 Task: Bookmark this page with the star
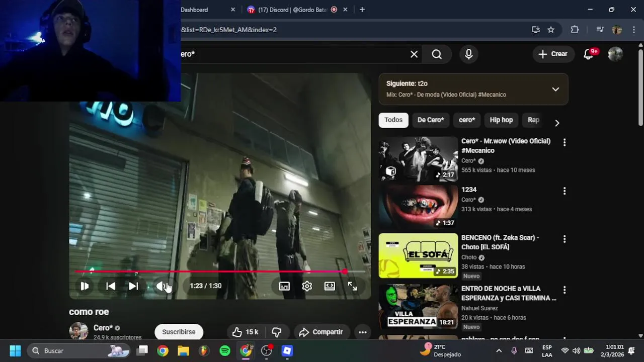(x=551, y=30)
